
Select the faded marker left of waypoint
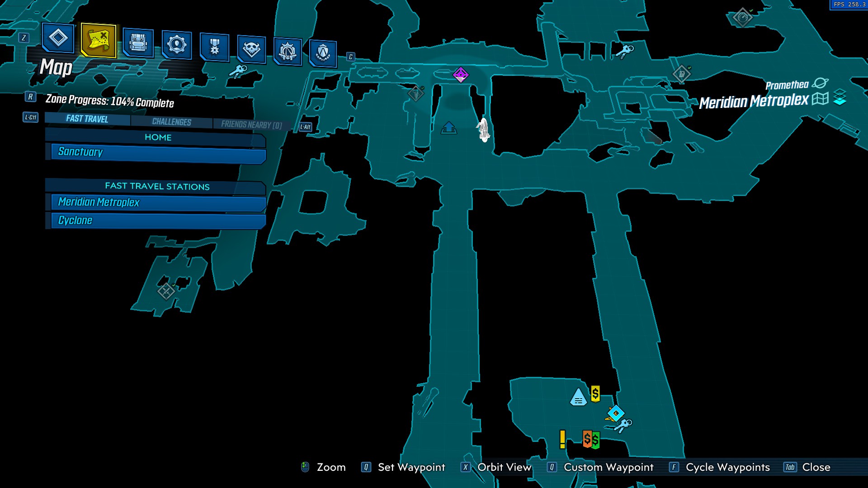(x=415, y=94)
